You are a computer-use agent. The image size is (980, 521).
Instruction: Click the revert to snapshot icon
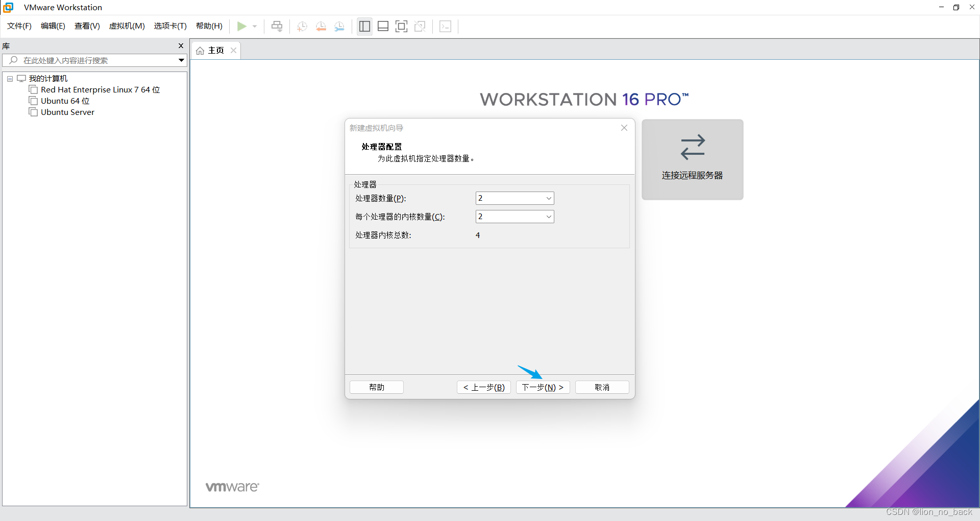pyautogui.click(x=321, y=26)
